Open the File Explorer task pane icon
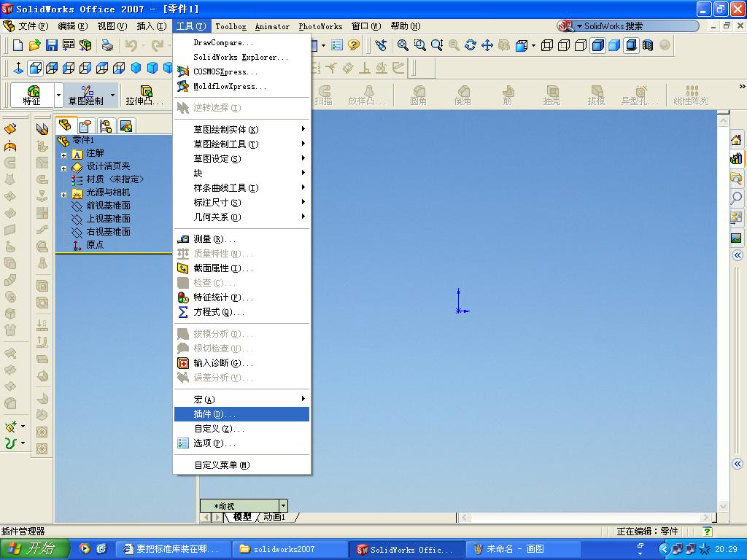This screenshot has height=560, width=747. click(737, 178)
